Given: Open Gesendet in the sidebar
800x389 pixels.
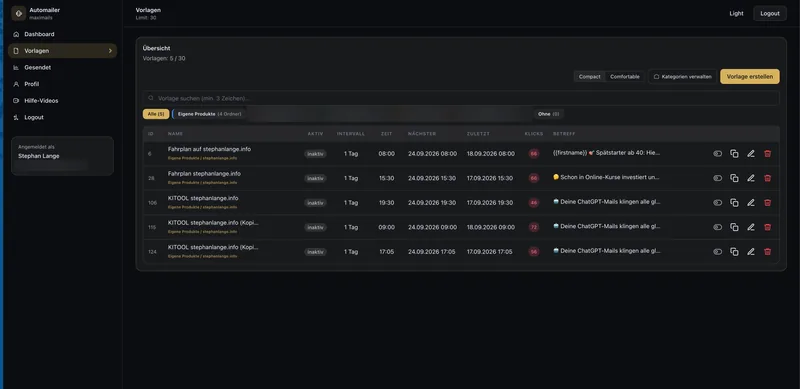Looking at the screenshot, I should [37, 67].
